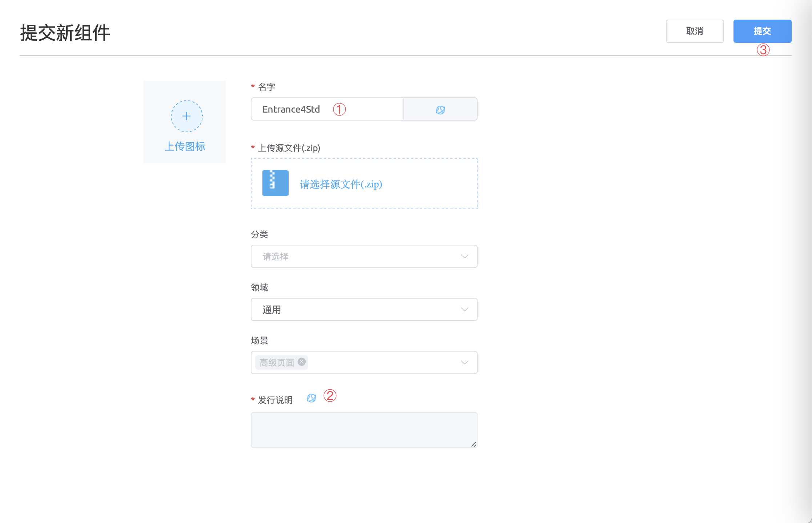Click the plus icon to upload an icon
812x523 pixels.
coord(186,116)
